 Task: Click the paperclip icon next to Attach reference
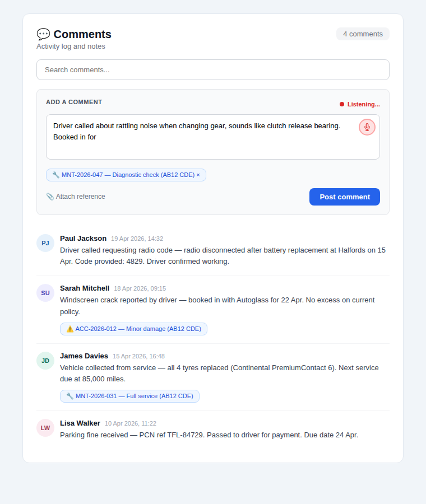50,197
